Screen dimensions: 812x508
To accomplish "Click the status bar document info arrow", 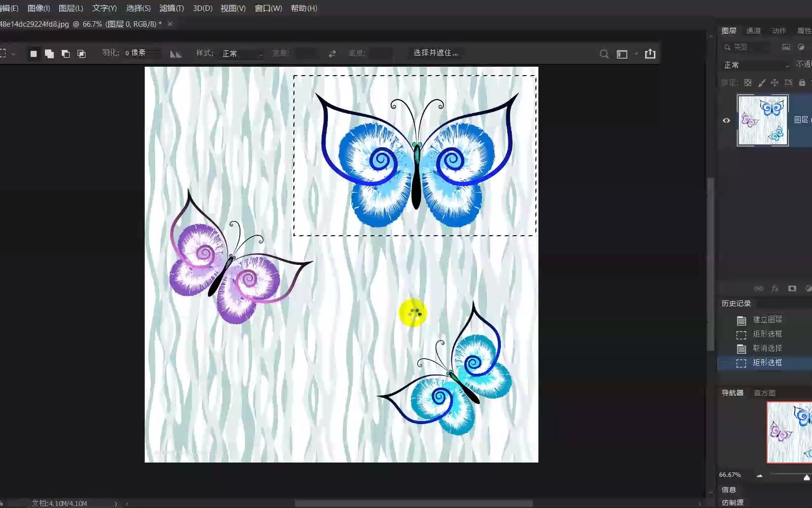I will click(x=116, y=504).
